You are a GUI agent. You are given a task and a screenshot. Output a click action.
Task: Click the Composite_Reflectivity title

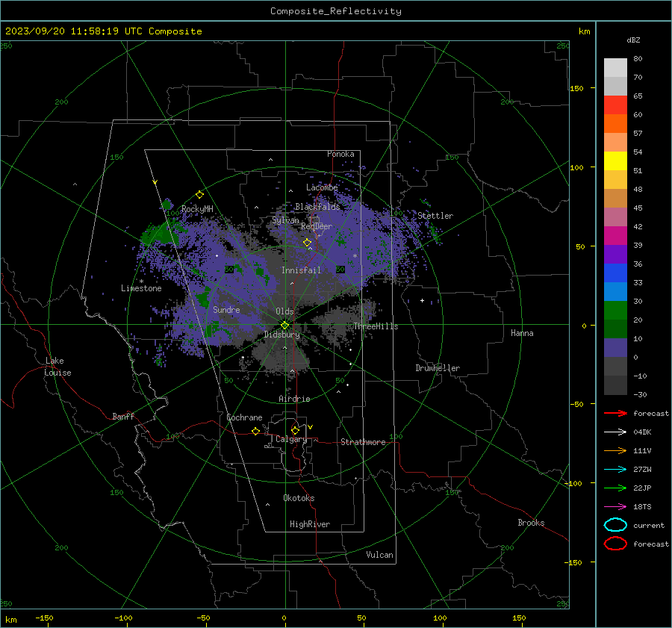pos(336,11)
